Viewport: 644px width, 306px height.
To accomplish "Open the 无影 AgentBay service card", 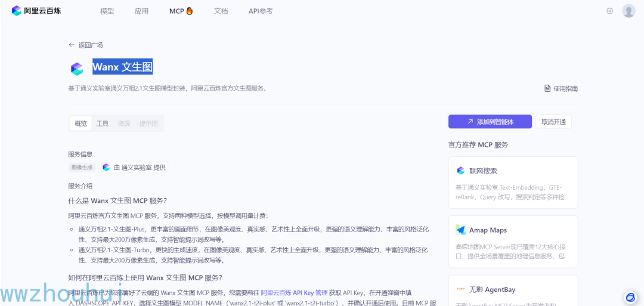I will click(x=513, y=290).
